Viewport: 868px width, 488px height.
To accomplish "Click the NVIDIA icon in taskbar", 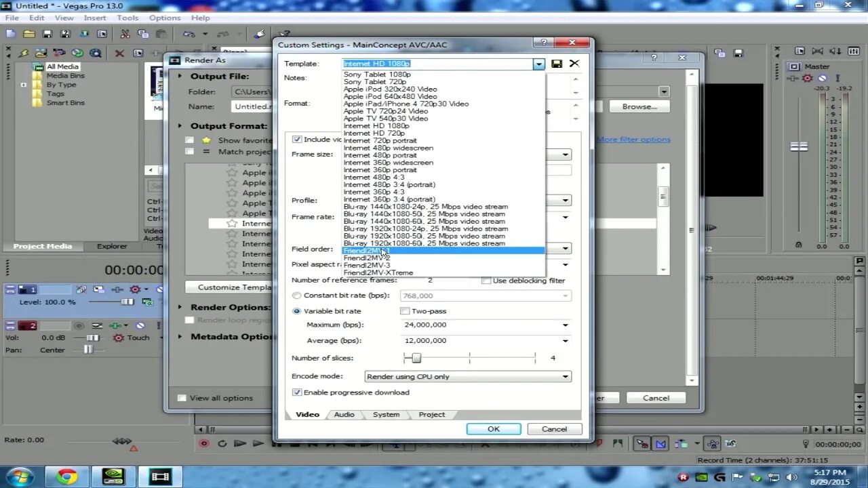I will (113, 476).
